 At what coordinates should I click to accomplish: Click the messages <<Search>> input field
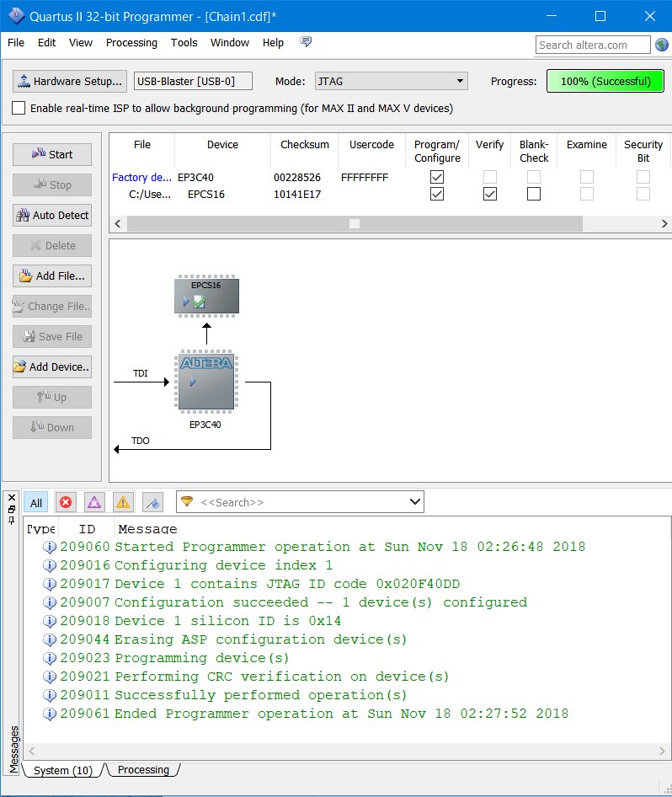click(300, 502)
